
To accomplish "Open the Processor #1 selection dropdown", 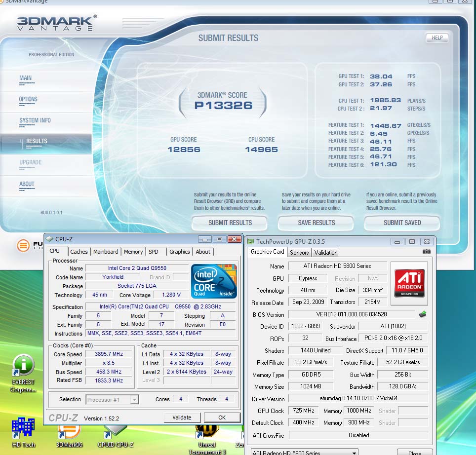I will pyautogui.click(x=112, y=400).
